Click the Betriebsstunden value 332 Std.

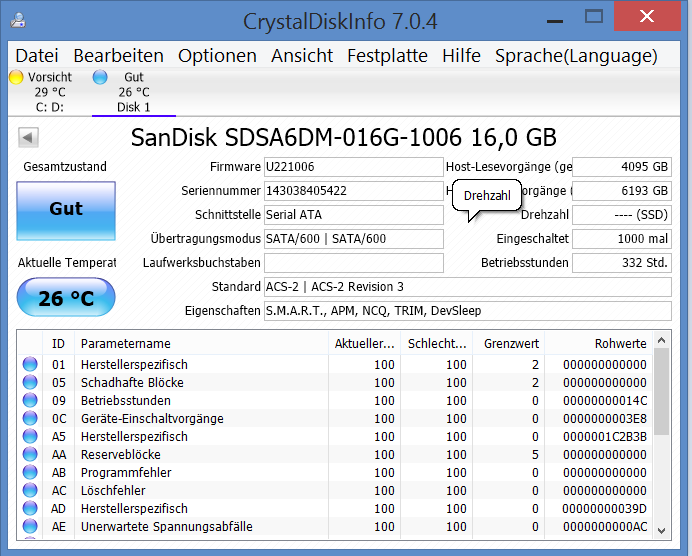pyautogui.click(x=622, y=263)
